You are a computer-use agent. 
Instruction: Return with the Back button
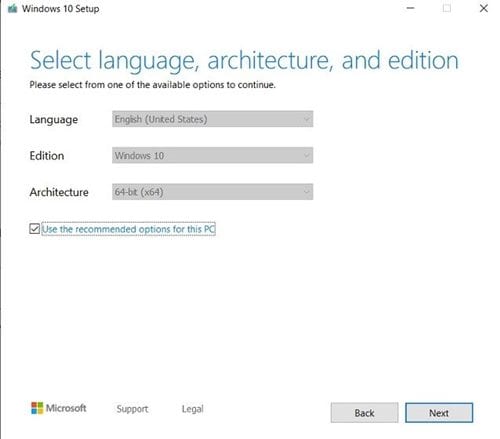click(x=364, y=413)
